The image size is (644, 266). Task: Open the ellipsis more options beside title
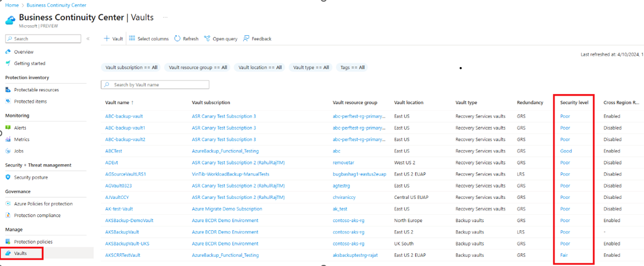[165, 18]
